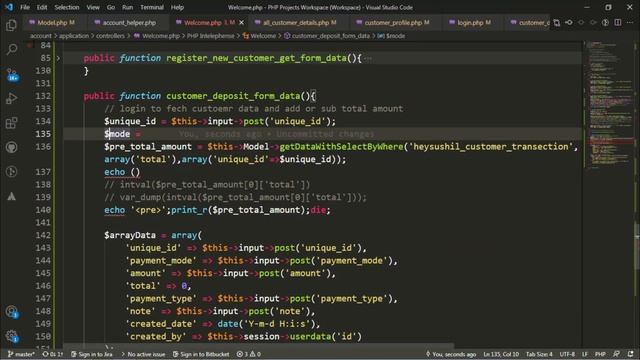Open the Accounts icon in activity bar

11,312
